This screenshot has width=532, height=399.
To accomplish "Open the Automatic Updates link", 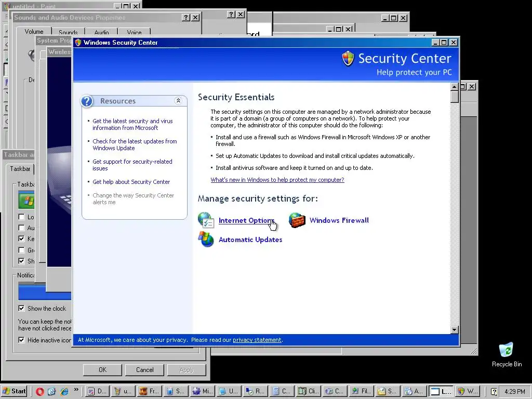I will [x=250, y=240].
